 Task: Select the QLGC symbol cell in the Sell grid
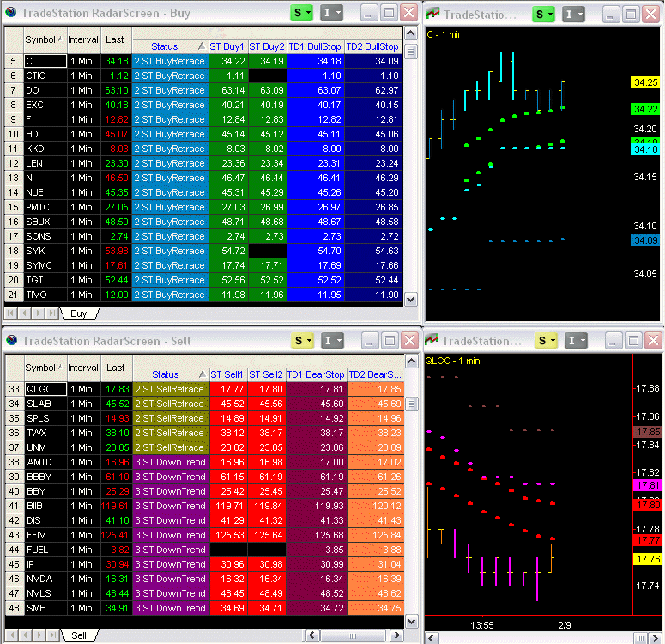(45, 389)
